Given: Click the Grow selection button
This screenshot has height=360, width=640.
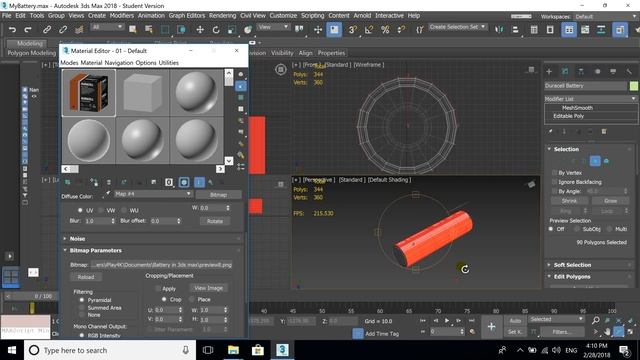Looking at the screenshot, I should click(611, 201).
